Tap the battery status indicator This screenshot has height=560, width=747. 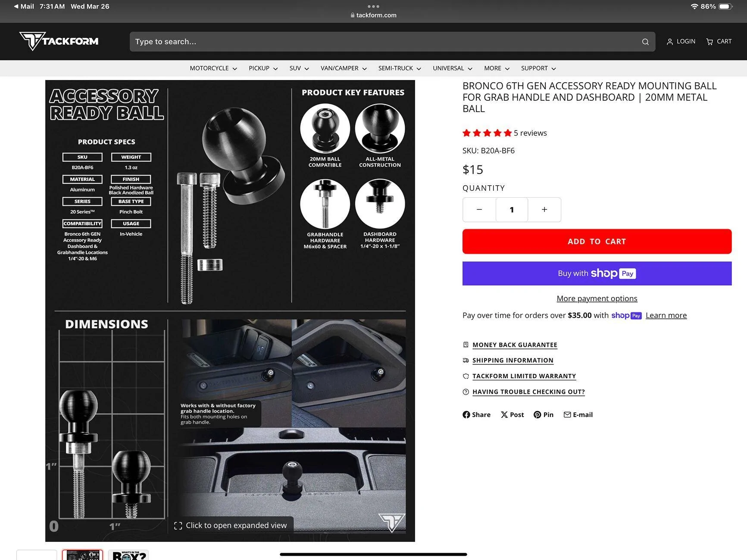coord(725,6)
